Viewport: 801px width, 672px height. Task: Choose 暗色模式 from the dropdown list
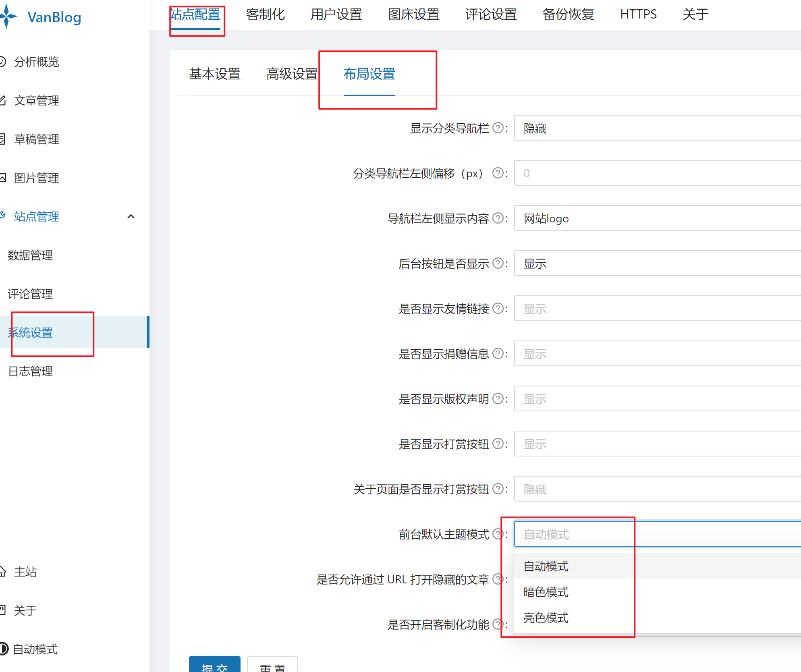coord(658,592)
